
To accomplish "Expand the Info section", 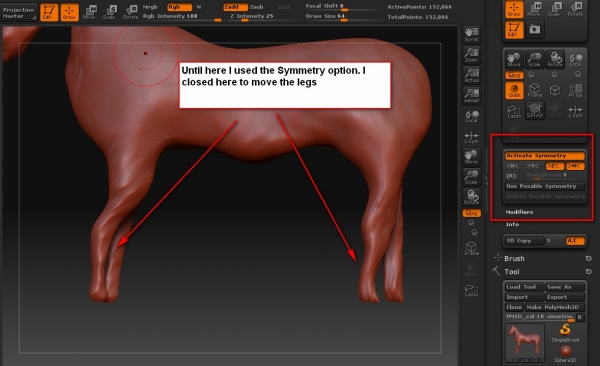I will coord(512,224).
